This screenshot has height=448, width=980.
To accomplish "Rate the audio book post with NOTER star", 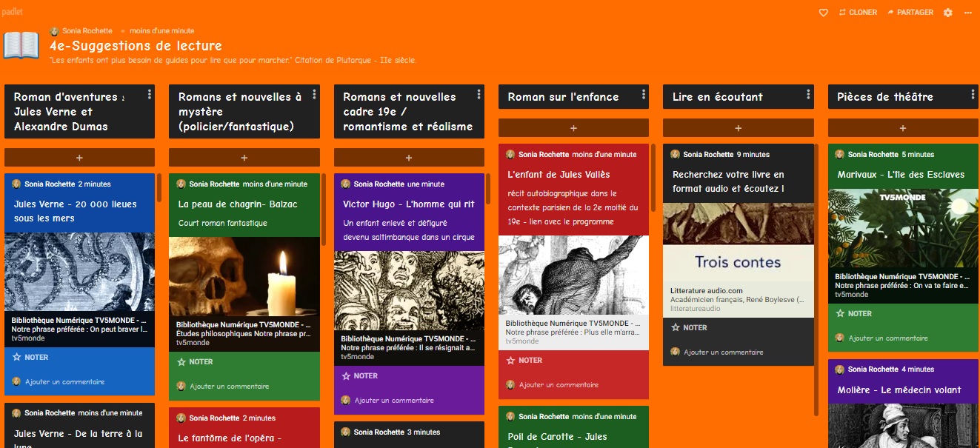I will (x=689, y=327).
